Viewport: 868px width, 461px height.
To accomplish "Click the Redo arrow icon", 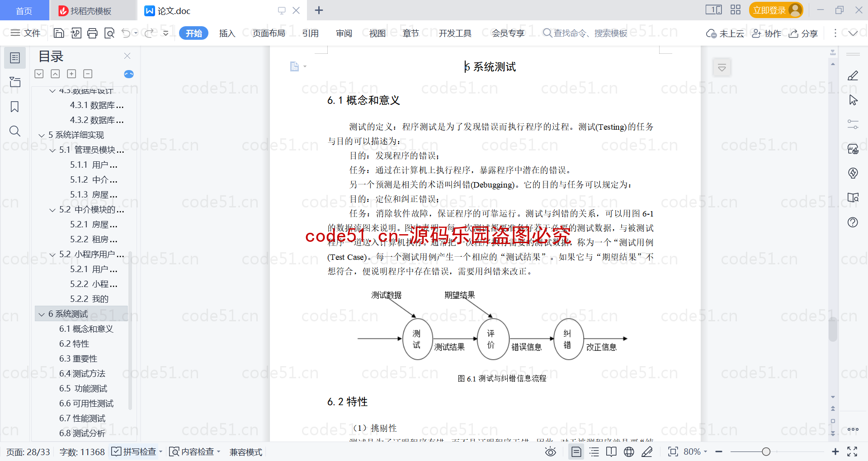I will [149, 33].
